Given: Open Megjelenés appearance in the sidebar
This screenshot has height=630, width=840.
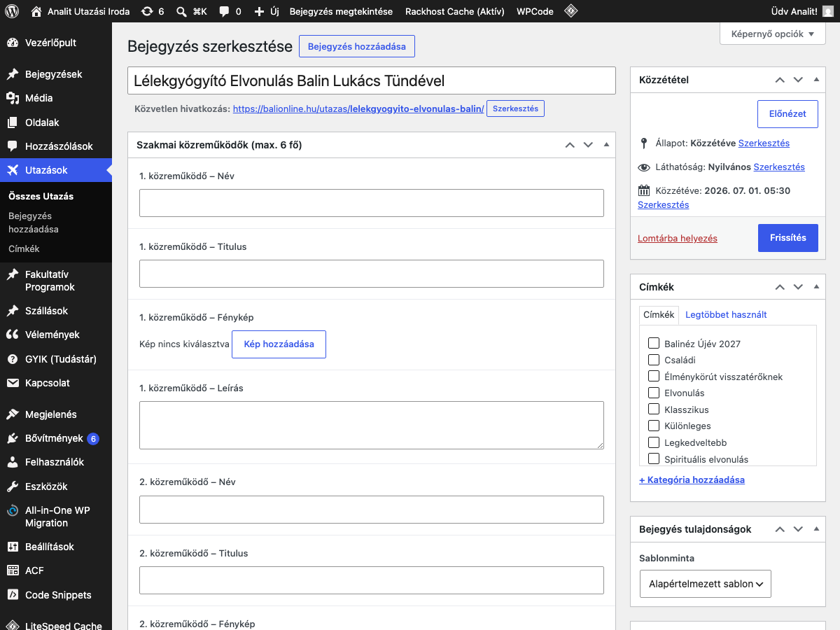Looking at the screenshot, I should [56, 414].
